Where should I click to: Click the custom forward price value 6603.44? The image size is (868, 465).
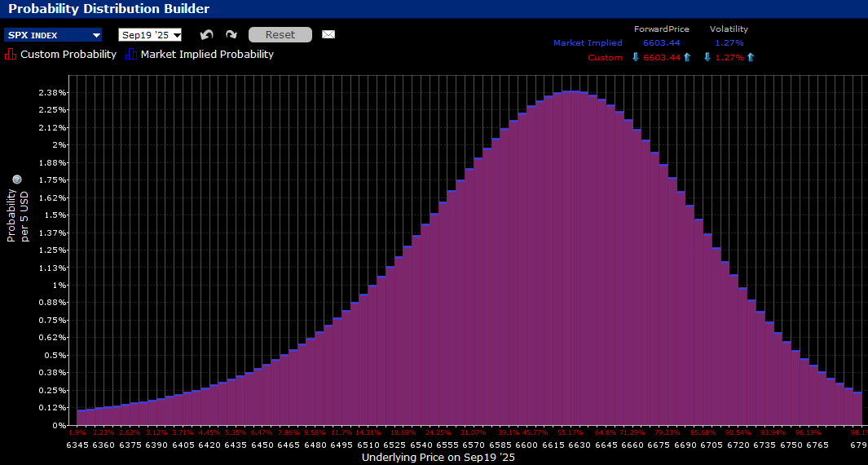(662, 57)
